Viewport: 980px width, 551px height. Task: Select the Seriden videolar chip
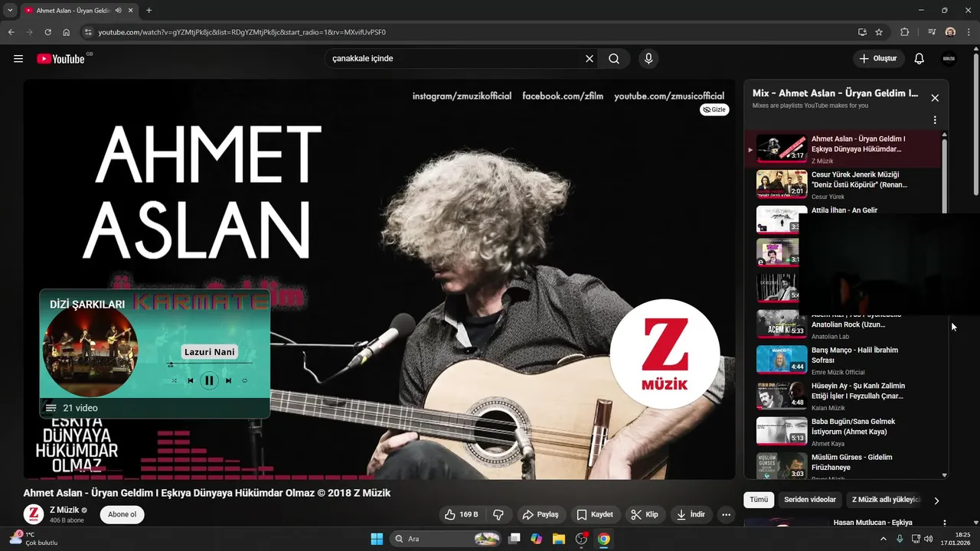point(810,500)
